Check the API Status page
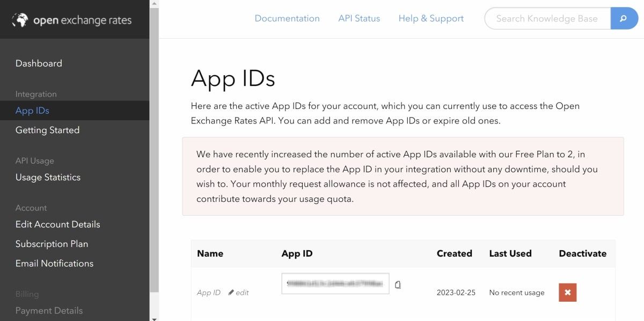The image size is (644, 321). coord(359,18)
